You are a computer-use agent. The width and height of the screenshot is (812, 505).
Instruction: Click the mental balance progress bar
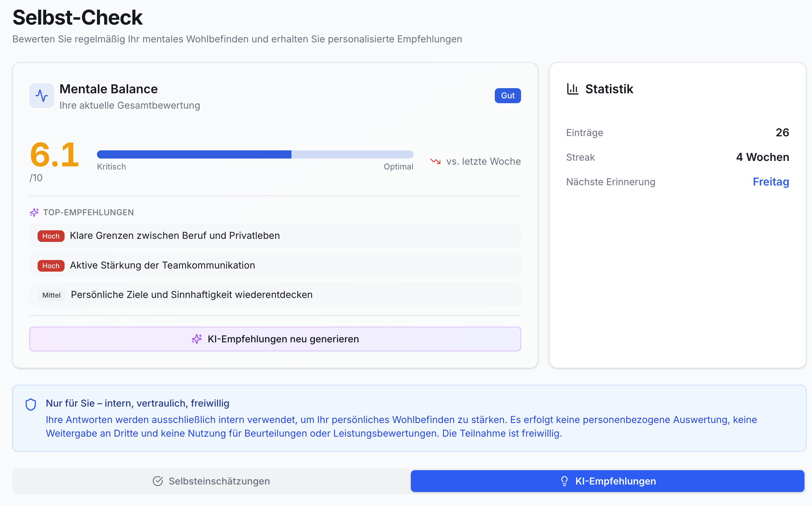255,154
